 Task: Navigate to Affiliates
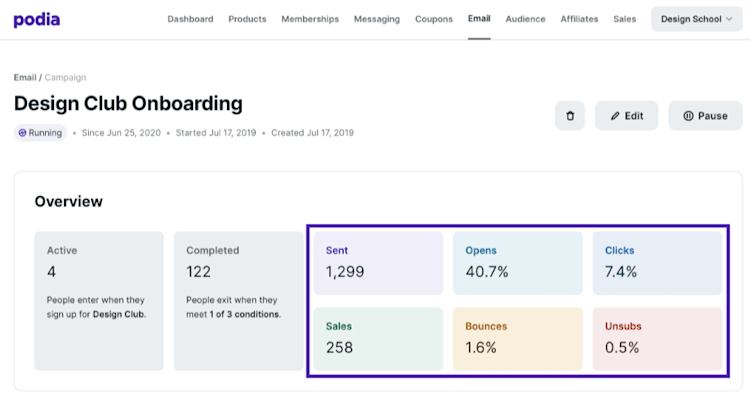click(x=579, y=19)
